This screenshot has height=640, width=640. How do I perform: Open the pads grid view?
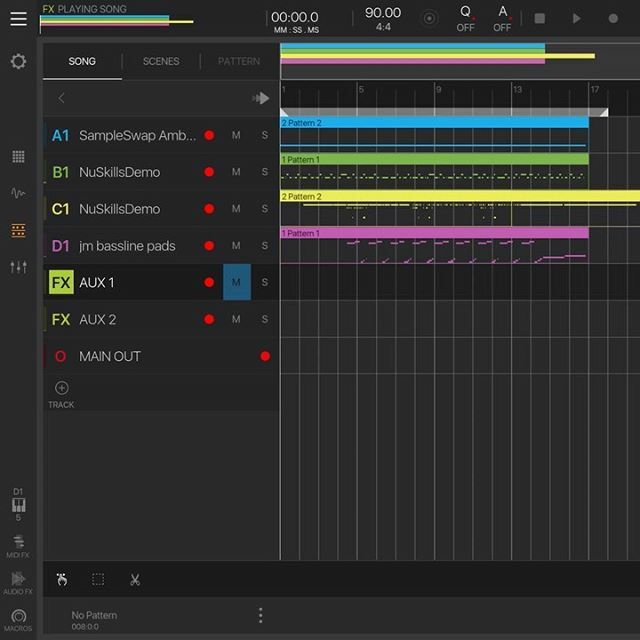click(x=18, y=156)
